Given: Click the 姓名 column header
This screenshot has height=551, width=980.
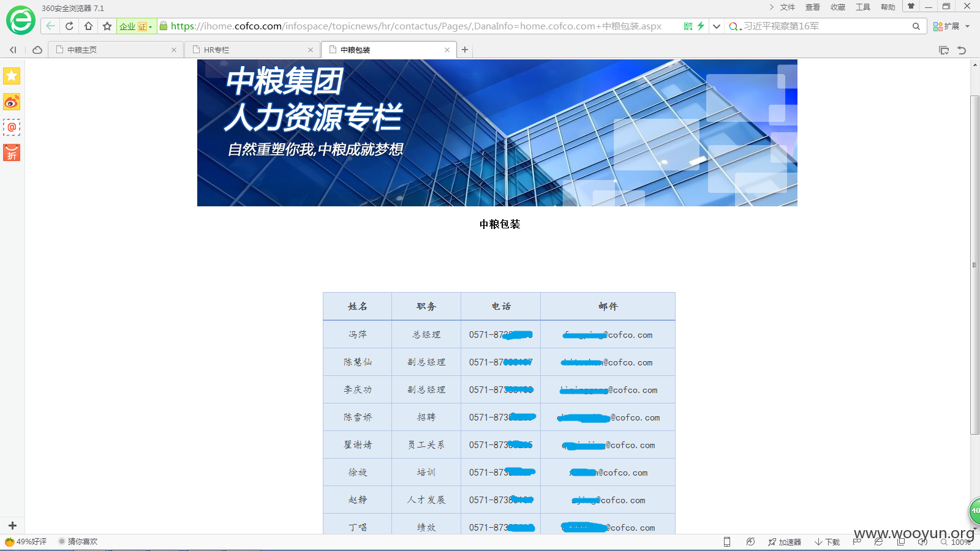Looking at the screenshot, I should 358,306.
